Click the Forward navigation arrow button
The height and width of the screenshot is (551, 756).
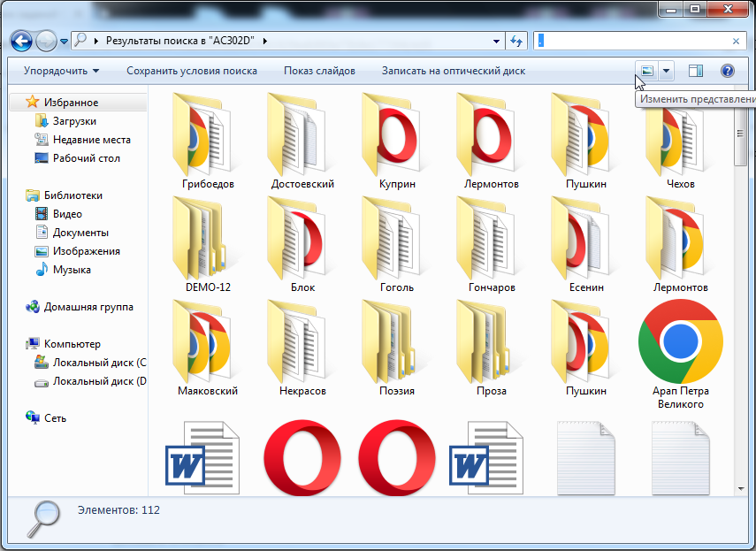point(46,41)
